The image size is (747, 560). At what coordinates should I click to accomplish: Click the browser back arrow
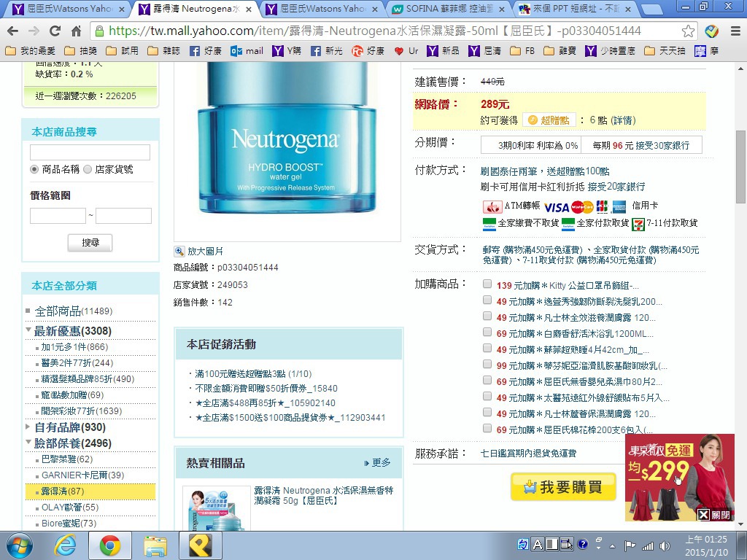pyautogui.click(x=13, y=31)
